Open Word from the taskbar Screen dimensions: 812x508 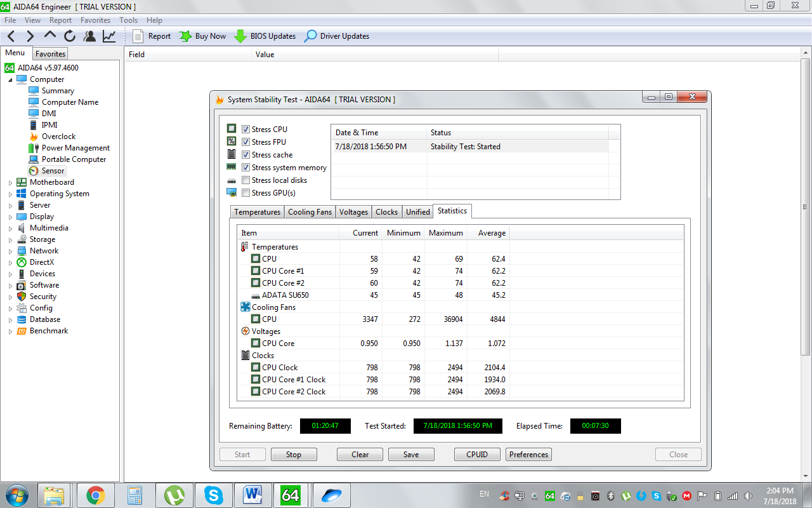[x=252, y=495]
